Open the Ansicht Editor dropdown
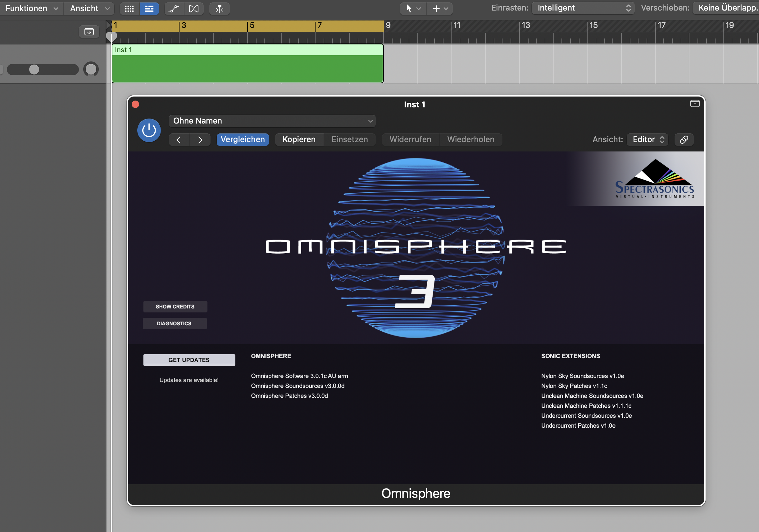Viewport: 759px width, 532px height. coord(648,139)
